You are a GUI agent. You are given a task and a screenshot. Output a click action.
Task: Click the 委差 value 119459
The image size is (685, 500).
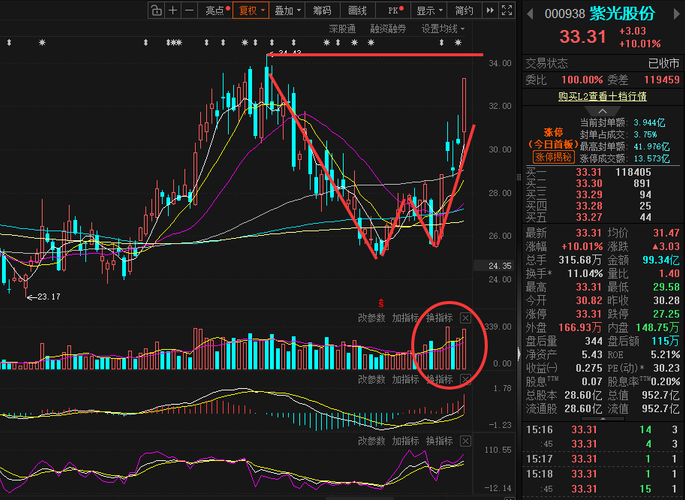coord(662,80)
